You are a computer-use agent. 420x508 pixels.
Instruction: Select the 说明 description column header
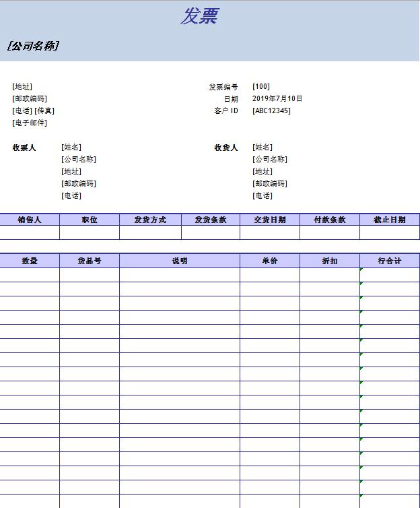[179, 261]
